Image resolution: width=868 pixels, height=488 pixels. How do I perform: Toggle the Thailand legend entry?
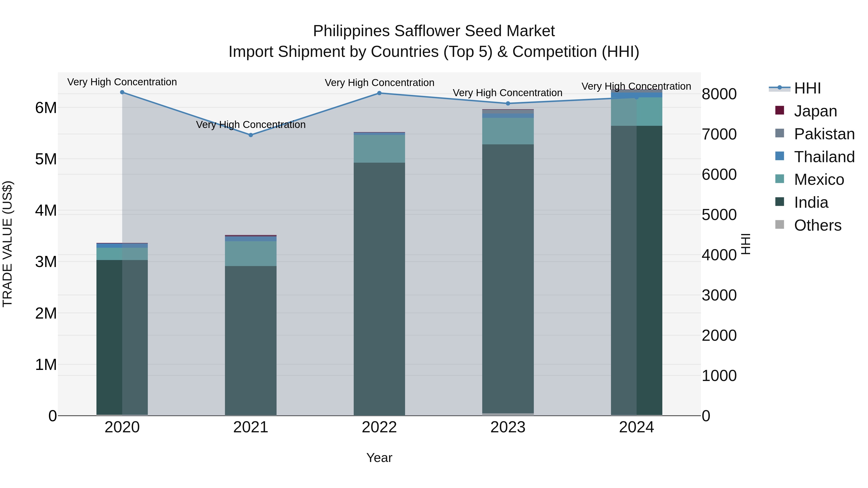(815, 157)
